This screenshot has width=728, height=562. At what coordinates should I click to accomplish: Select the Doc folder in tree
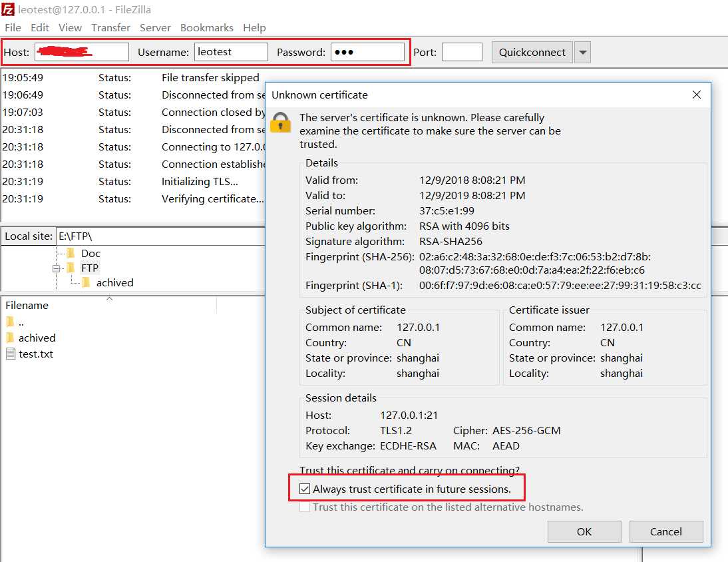(91, 253)
